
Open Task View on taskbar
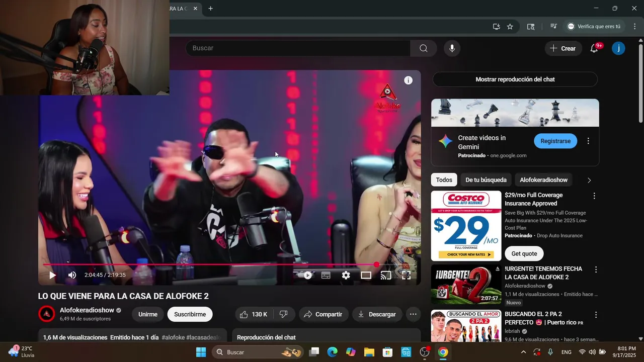[314, 352]
